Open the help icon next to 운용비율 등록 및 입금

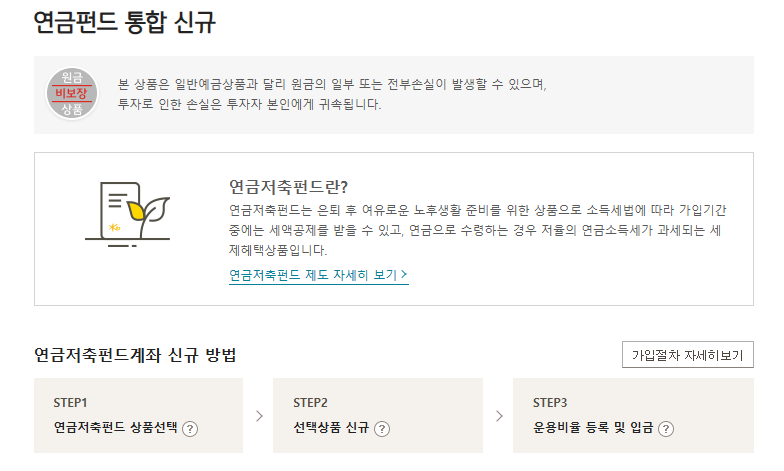coord(666,429)
